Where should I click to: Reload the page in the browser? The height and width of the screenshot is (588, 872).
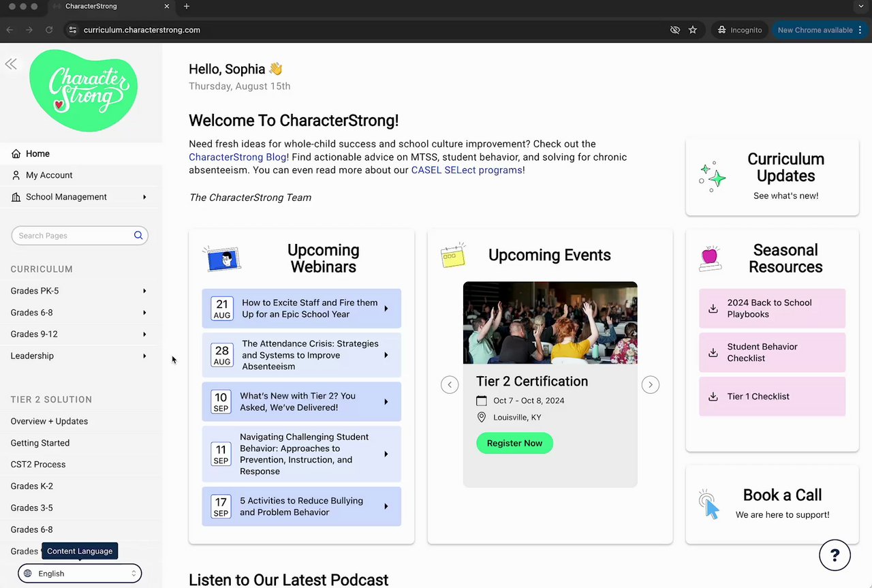click(x=49, y=30)
